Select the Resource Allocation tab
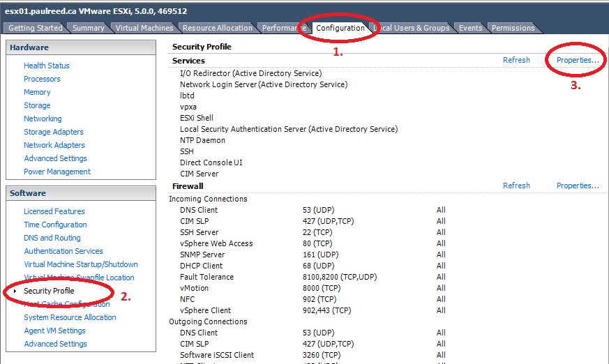Image resolution: width=609 pixels, height=364 pixels. point(218,28)
